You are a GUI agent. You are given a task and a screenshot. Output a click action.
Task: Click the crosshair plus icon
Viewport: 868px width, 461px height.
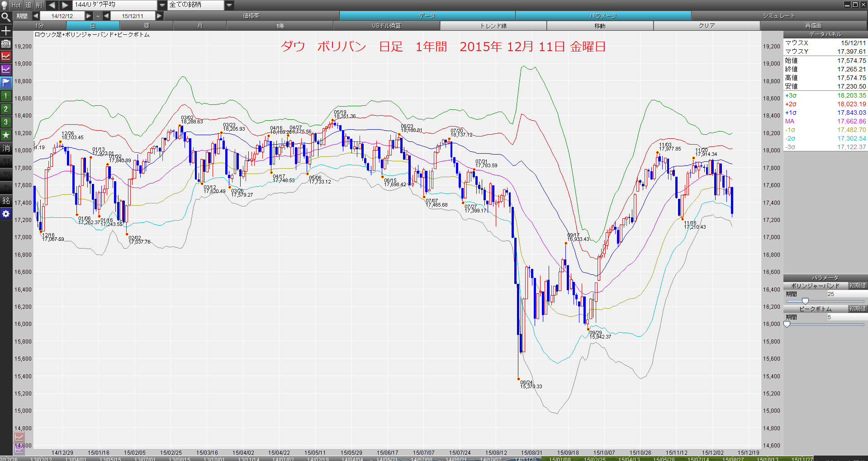[6, 31]
